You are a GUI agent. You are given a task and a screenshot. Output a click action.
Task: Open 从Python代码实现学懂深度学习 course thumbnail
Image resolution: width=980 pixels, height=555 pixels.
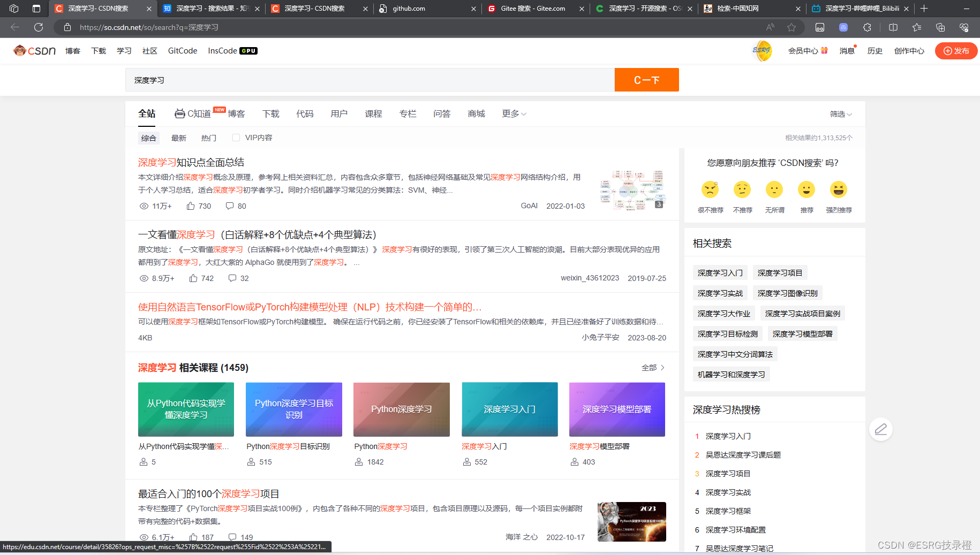[186, 409]
